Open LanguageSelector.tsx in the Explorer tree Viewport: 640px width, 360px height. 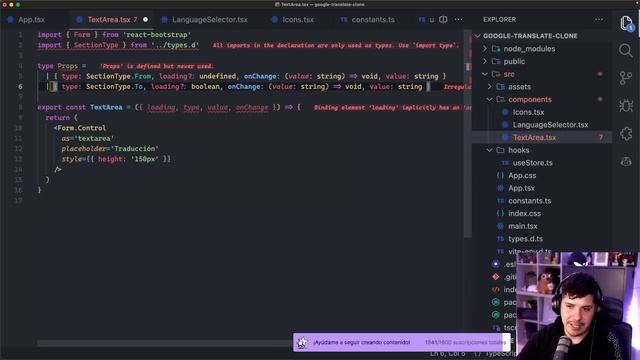[550, 125]
